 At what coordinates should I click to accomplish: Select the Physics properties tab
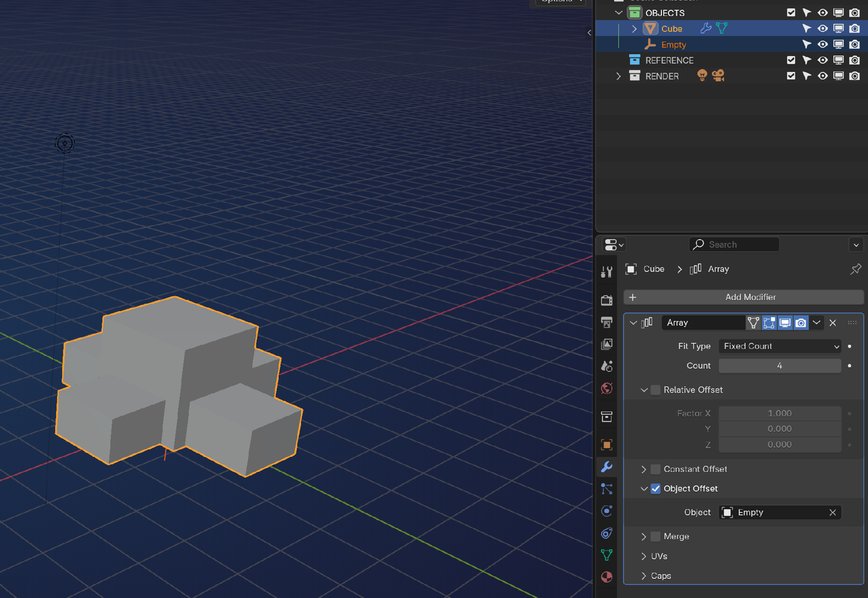[x=607, y=511]
